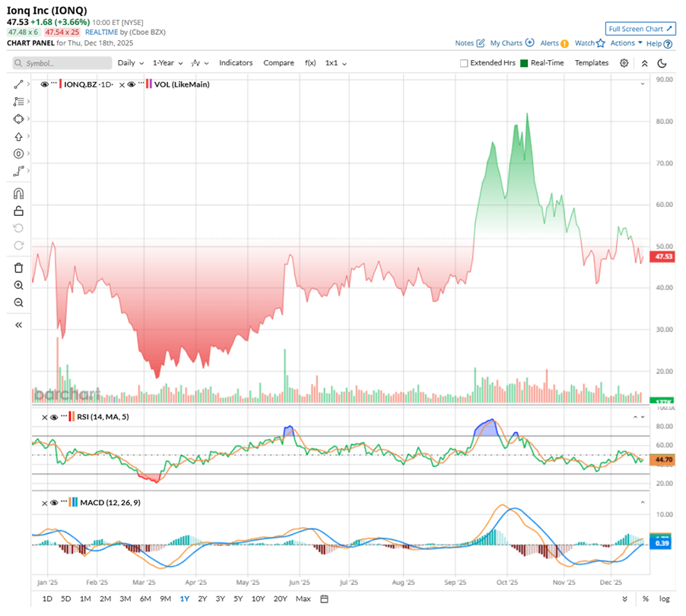Click Full Screen Chart button
This screenshot has height=616, width=686.
point(640,29)
